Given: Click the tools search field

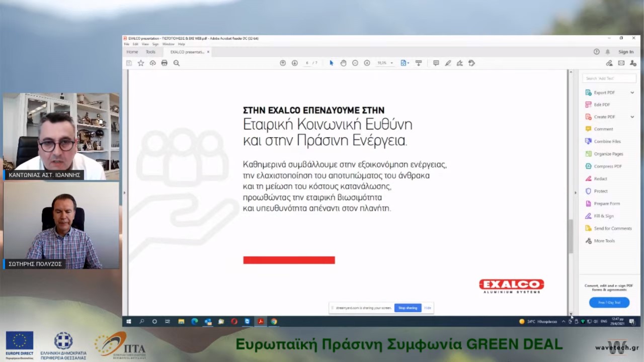Looking at the screenshot, I should tap(609, 78).
